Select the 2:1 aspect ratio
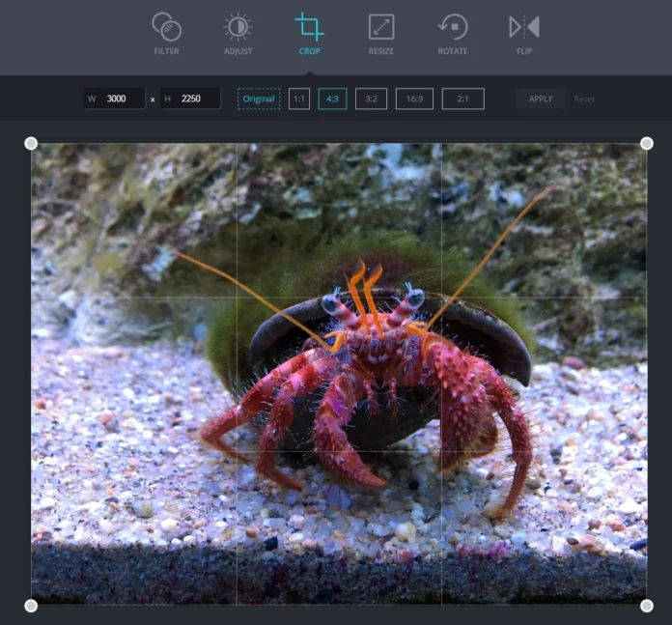Viewport: 672px width, 625px height. [x=463, y=99]
